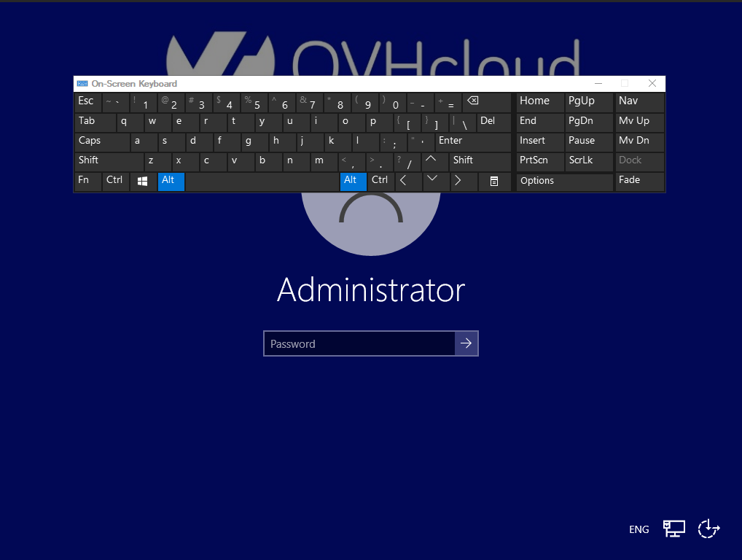Click the password submit arrow
The width and height of the screenshot is (742, 560).
click(x=466, y=343)
